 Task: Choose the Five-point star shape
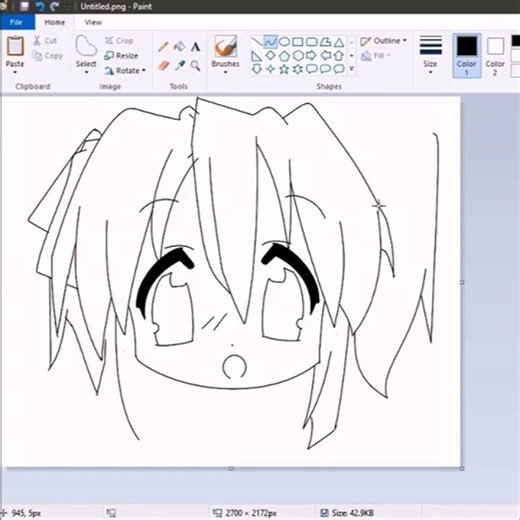tap(284, 69)
